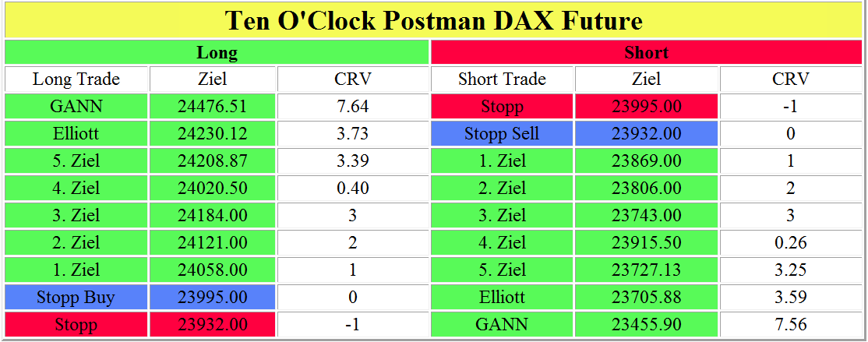Select the GANN short target value 23455.90
The image size is (868, 342).
pos(647,325)
